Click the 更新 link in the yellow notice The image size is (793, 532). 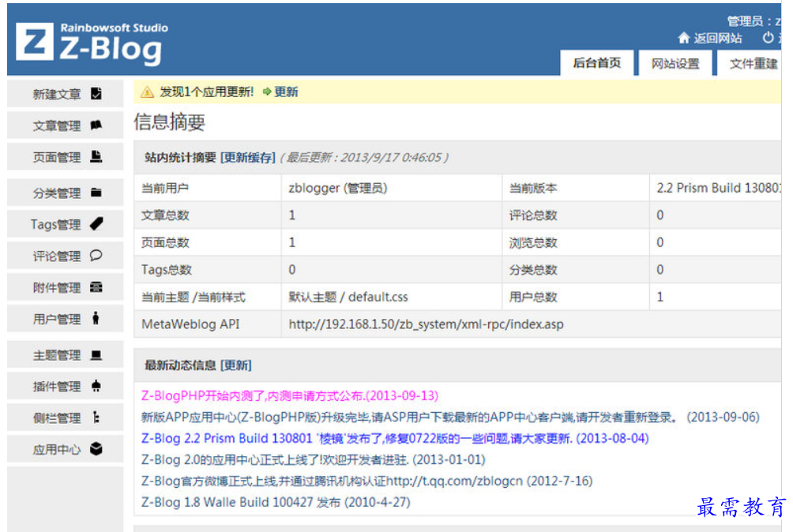click(286, 92)
